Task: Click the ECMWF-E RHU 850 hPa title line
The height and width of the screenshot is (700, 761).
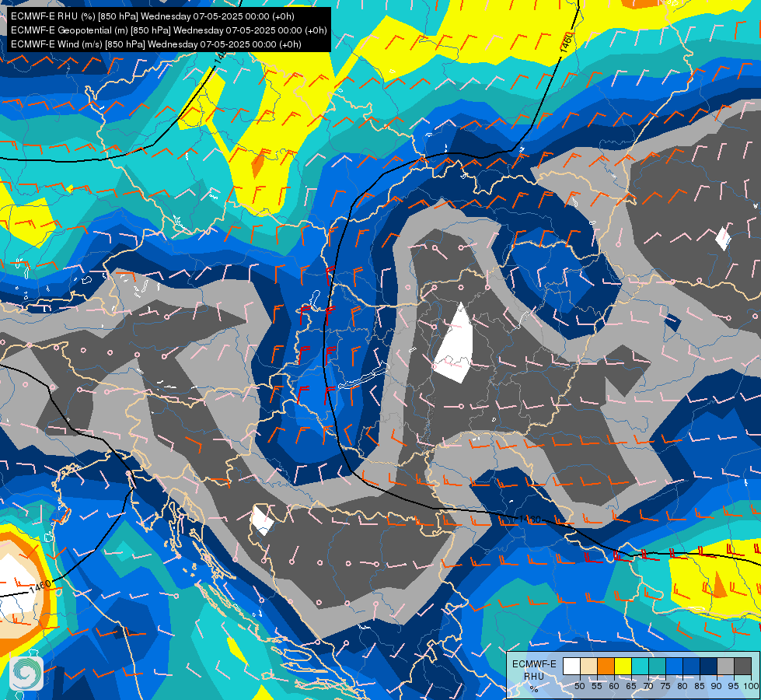Action: tap(152, 16)
